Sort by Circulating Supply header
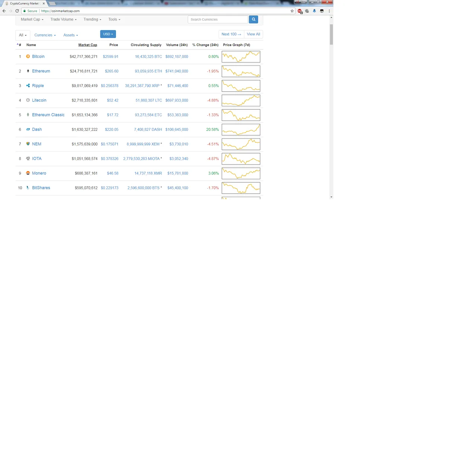This screenshot has width=463, height=476. click(x=146, y=45)
